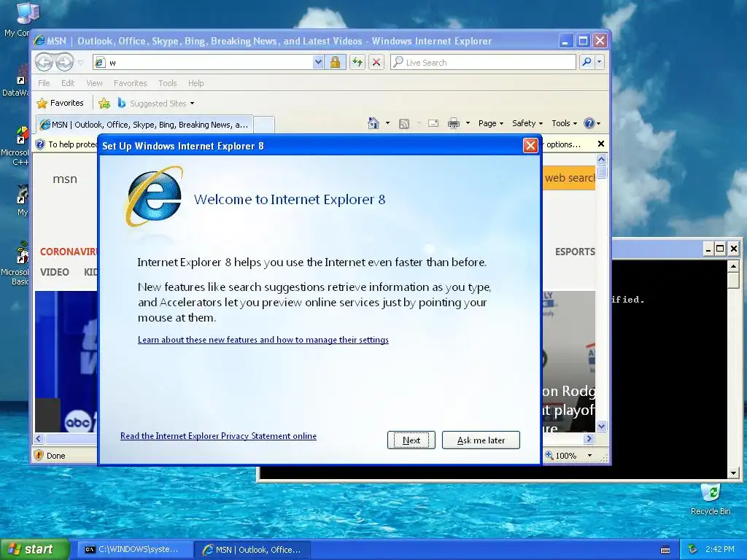Image resolution: width=747 pixels, height=560 pixels.
Task: Click command window scrollbar up arrow
Action: pos(733,265)
